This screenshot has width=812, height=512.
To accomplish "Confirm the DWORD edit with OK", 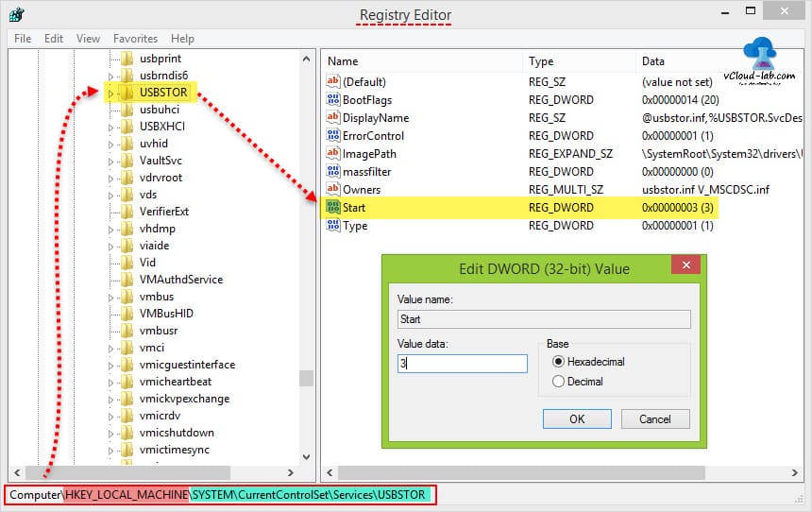I will [x=577, y=418].
